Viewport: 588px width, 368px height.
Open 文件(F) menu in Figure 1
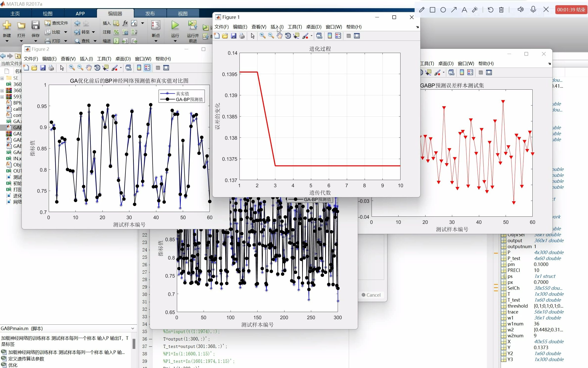(x=221, y=27)
